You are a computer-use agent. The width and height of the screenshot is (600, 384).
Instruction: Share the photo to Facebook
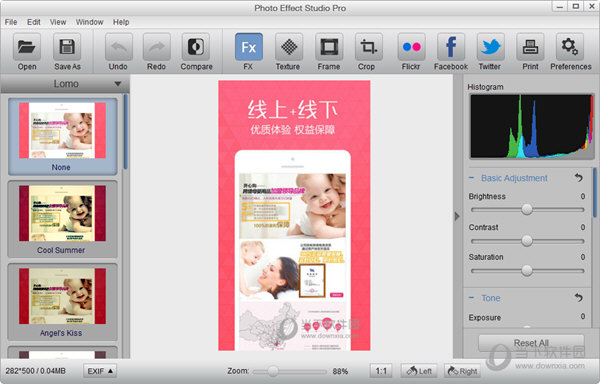[451, 47]
